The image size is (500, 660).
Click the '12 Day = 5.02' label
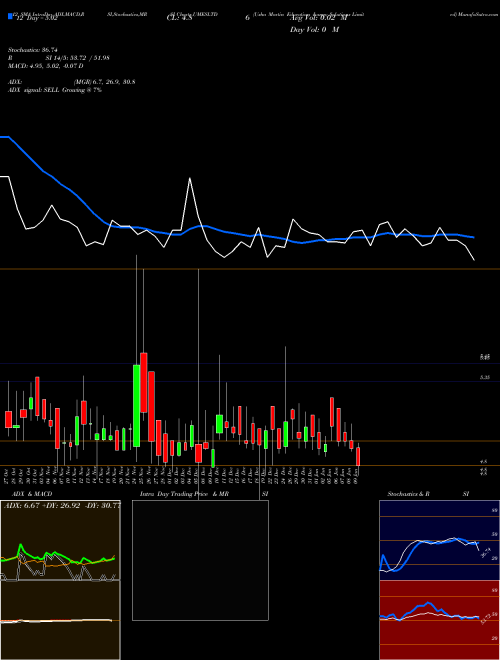(x=36, y=19)
